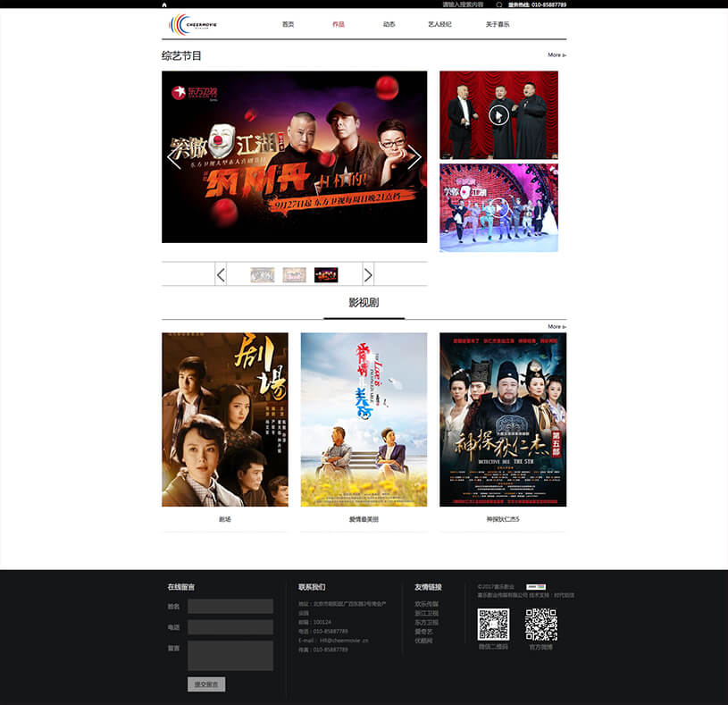This screenshot has width=728, height=705.
Task: Click the 官方微博 caption
Action: (541, 647)
